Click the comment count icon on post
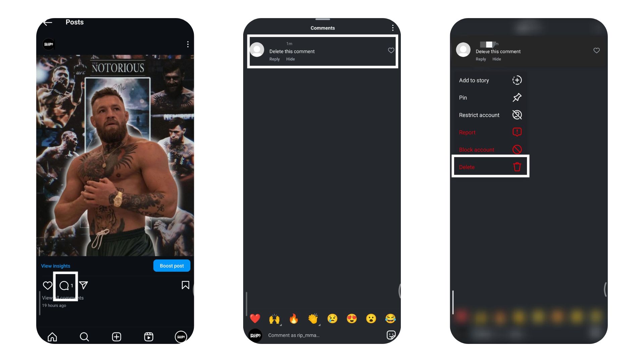The image size is (644, 362). coord(65,285)
